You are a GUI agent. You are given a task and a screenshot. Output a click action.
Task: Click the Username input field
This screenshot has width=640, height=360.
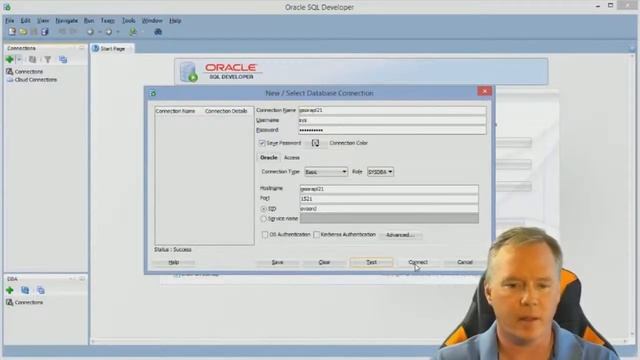click(x=392, y=120)
